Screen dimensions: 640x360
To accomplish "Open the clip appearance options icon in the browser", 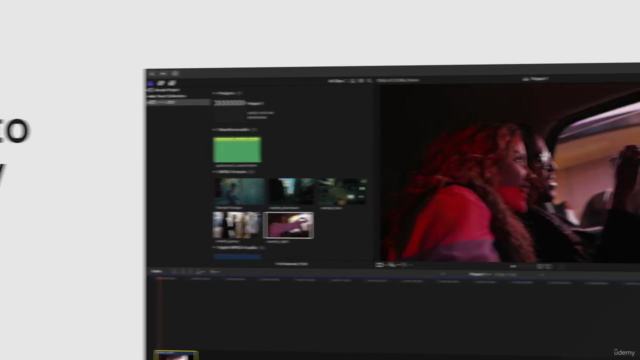I will pos(361,81).
